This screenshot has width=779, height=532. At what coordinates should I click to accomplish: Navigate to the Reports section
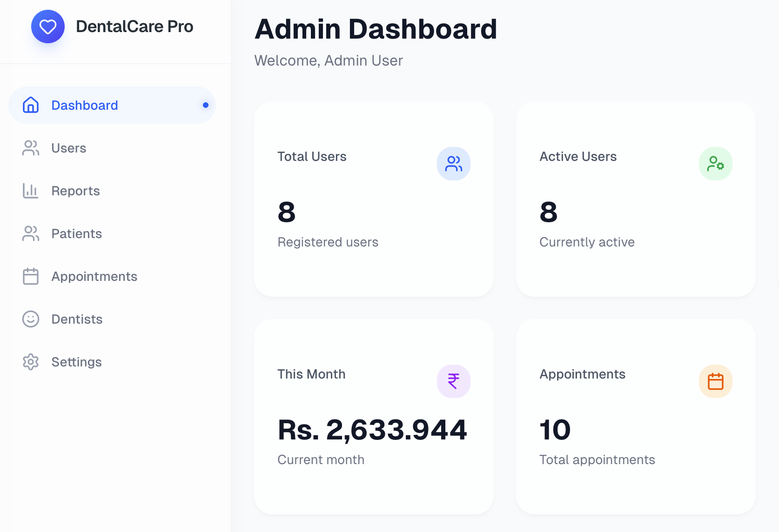pyautogui.click(x=75, y=191)
